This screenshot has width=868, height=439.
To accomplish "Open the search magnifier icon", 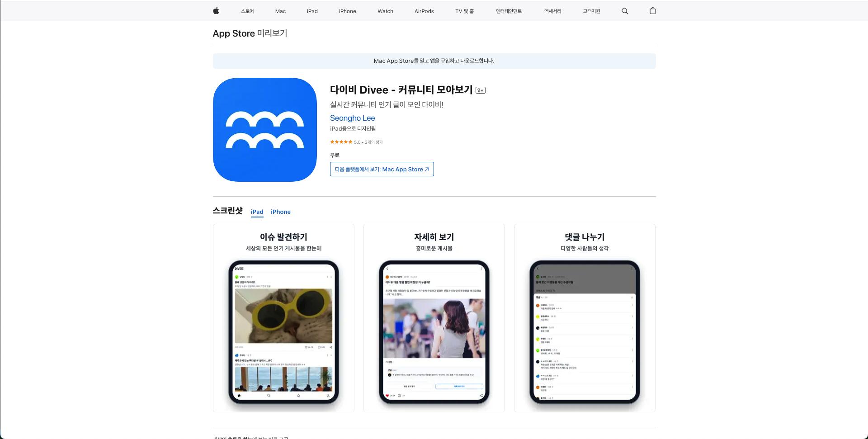I will coord(625,11).
